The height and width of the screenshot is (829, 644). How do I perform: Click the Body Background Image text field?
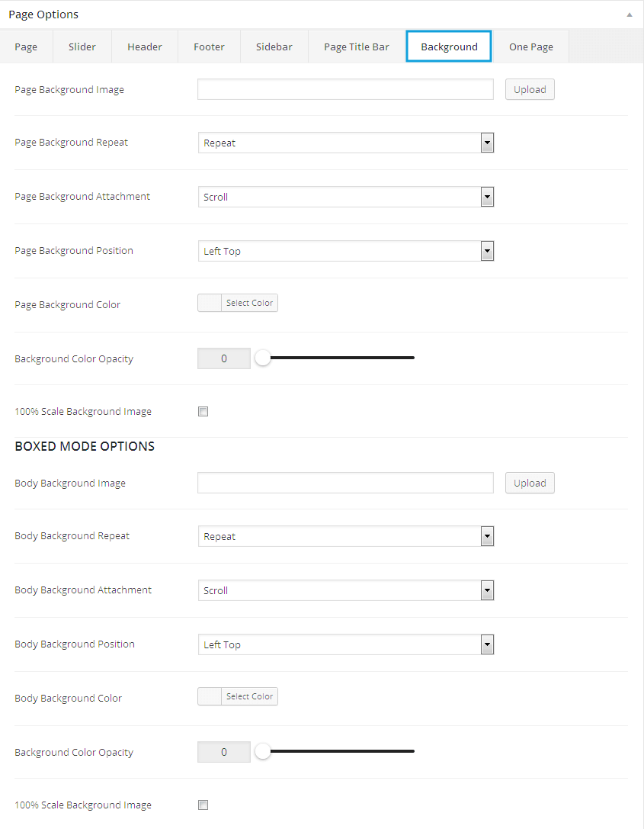[x=345, y=483]
